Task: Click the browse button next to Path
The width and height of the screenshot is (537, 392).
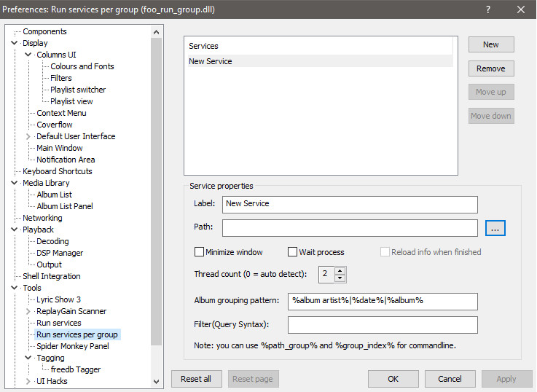Action: click(495, 228)
